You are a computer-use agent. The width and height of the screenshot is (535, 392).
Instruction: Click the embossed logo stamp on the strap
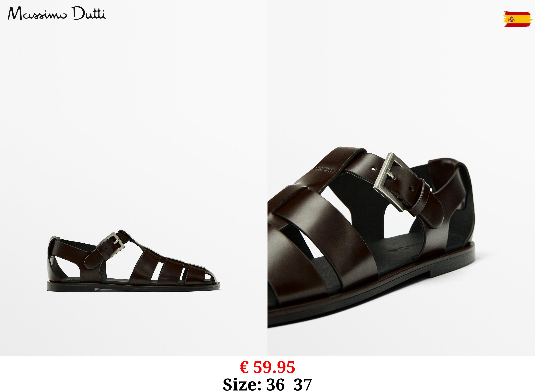[x=325, y=169]
